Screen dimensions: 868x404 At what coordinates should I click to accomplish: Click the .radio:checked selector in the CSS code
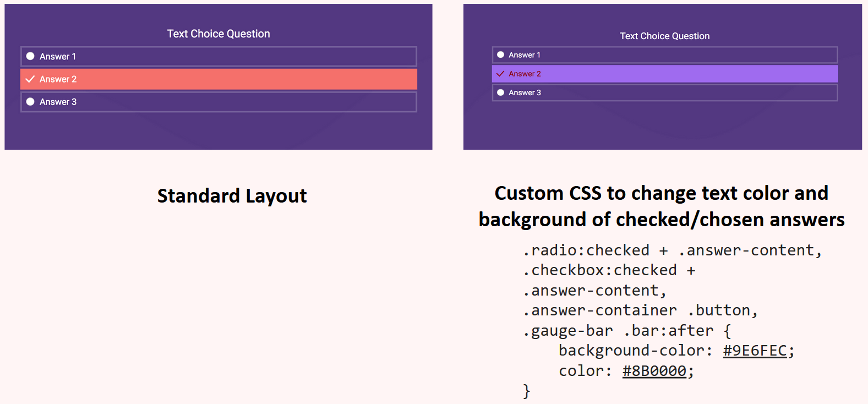(586, 250)
